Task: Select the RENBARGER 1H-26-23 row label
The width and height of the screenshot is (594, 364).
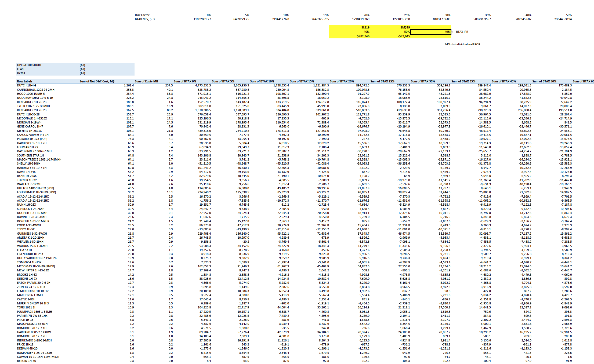Action: (32, 102)
